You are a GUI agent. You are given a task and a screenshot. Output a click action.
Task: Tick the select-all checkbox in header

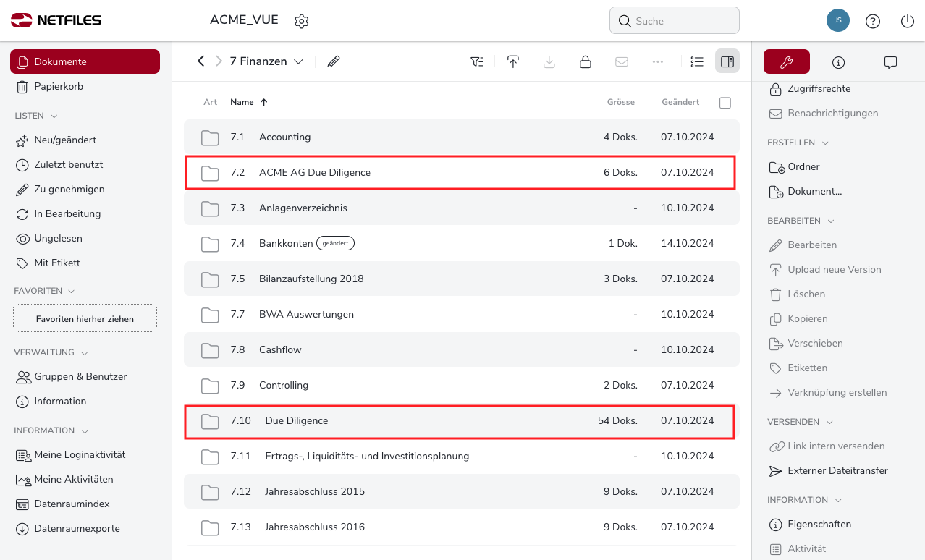[725, 103]
